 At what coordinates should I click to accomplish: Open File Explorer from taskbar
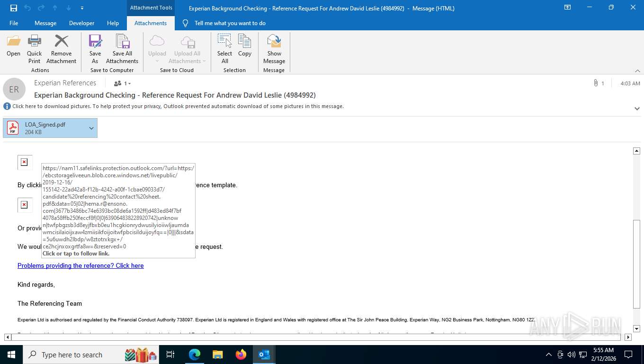(217, 355)
